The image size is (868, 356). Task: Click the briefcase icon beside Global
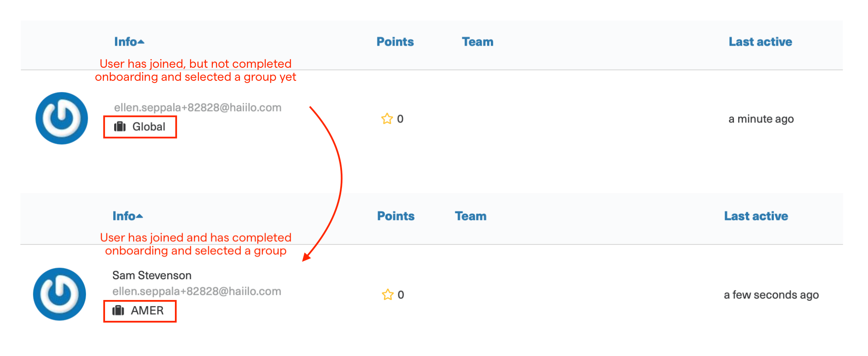click(x=120, y=127)
